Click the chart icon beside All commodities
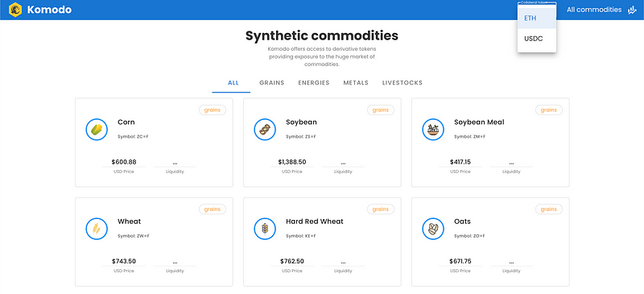This screenshot has height=294, width=644. (x=632, y=10)
